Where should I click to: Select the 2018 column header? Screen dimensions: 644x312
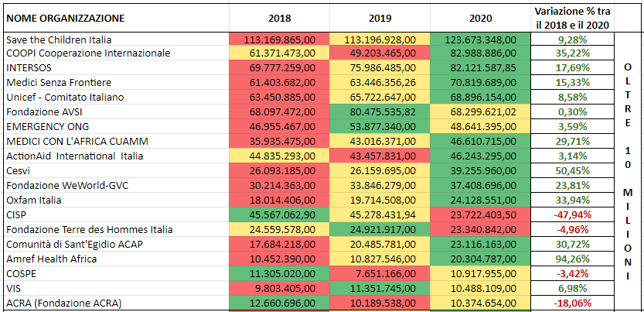[279, 17]
